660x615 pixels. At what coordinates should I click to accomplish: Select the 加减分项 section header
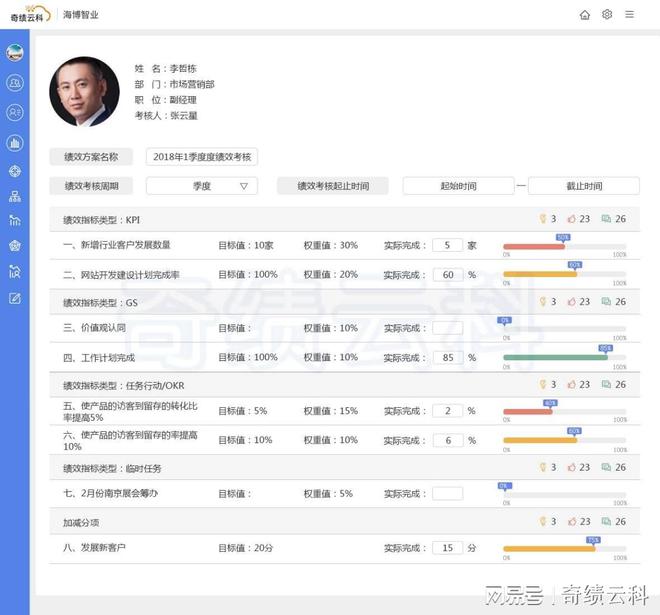tap(344, 522)
